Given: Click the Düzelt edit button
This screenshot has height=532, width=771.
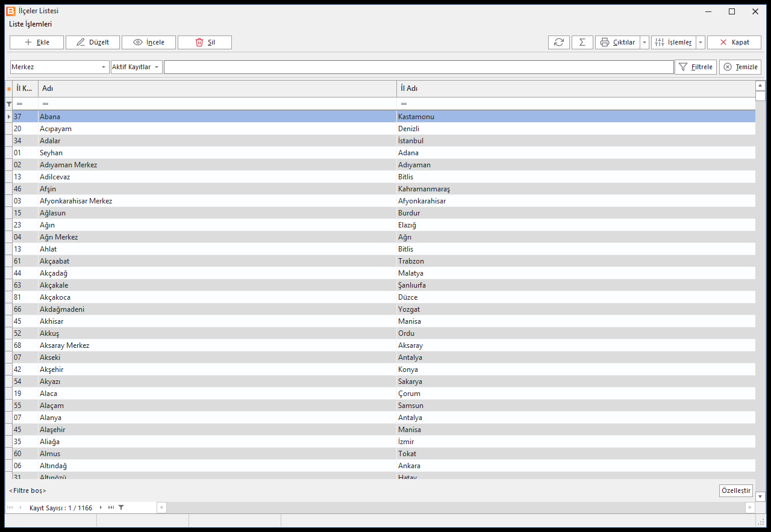Looking at the screenshot, I should point(93,42).
